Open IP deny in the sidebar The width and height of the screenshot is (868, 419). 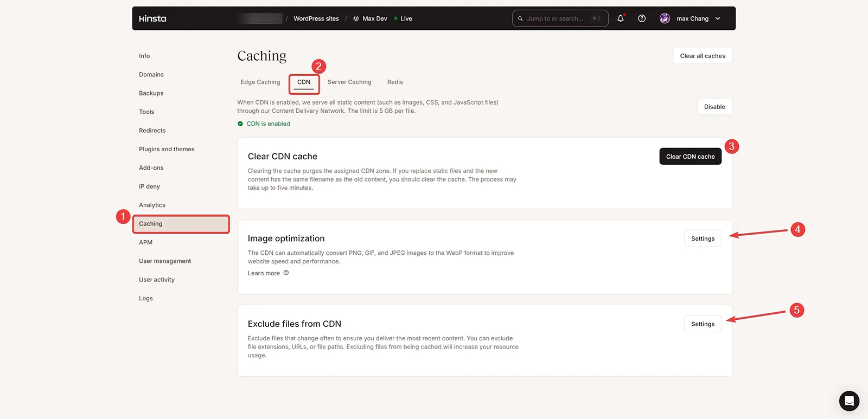(149, 186)
